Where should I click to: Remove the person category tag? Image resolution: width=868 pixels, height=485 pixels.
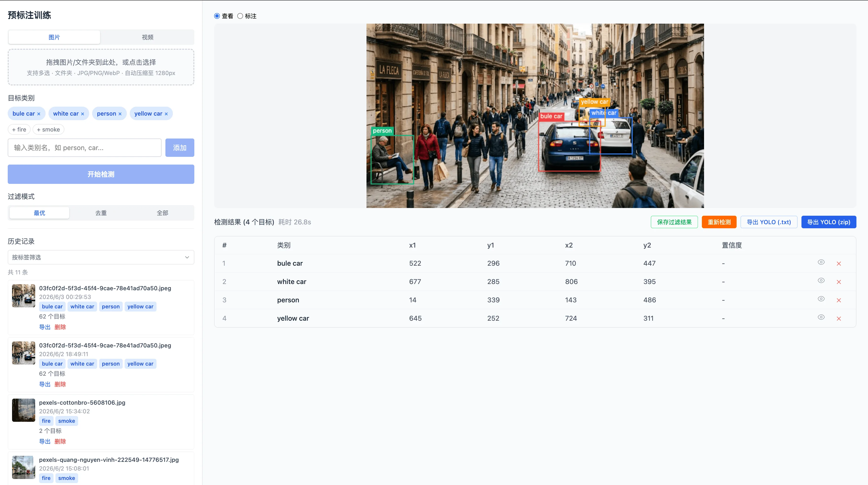[x=120, y=114]
